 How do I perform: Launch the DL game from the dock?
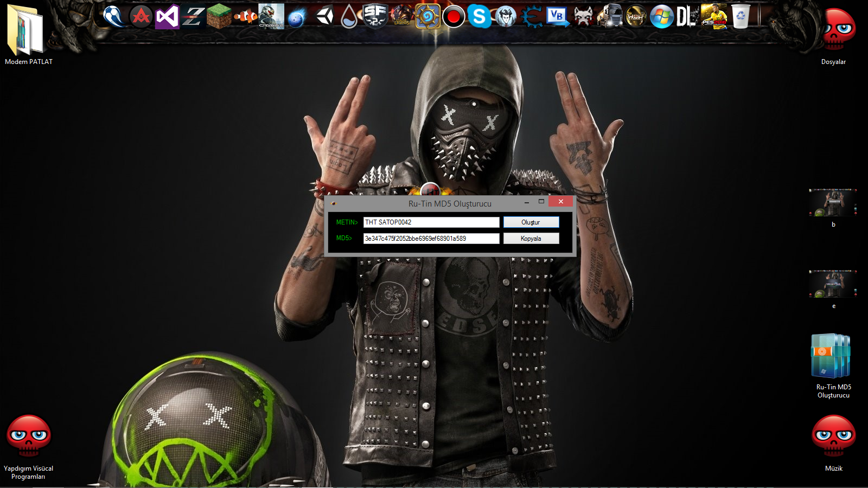coord(687,17)
